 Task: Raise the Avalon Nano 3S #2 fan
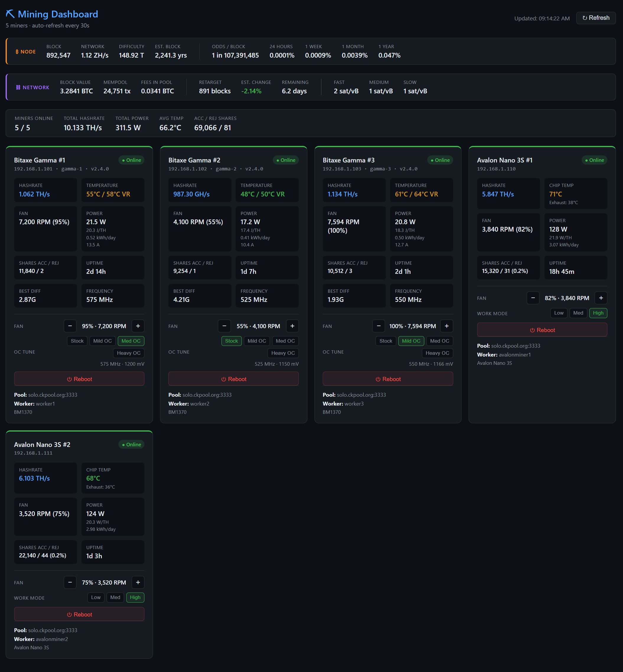138,582
